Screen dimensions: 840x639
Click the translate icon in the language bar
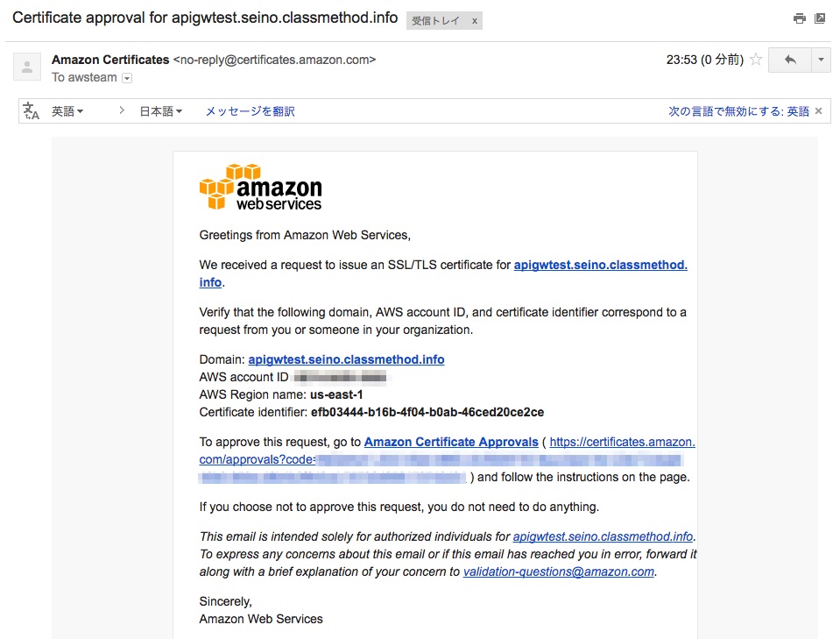(31, 111)
